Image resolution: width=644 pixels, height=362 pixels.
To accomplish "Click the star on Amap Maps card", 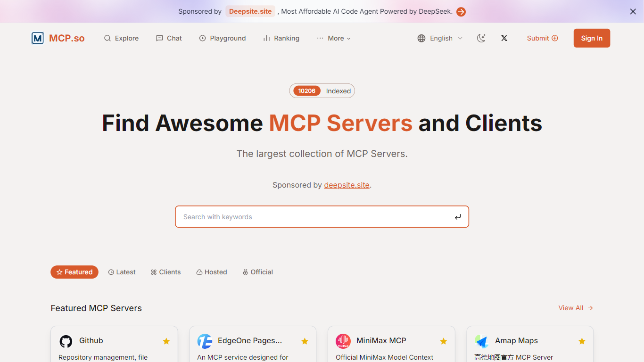I will (x=582, y=341).
